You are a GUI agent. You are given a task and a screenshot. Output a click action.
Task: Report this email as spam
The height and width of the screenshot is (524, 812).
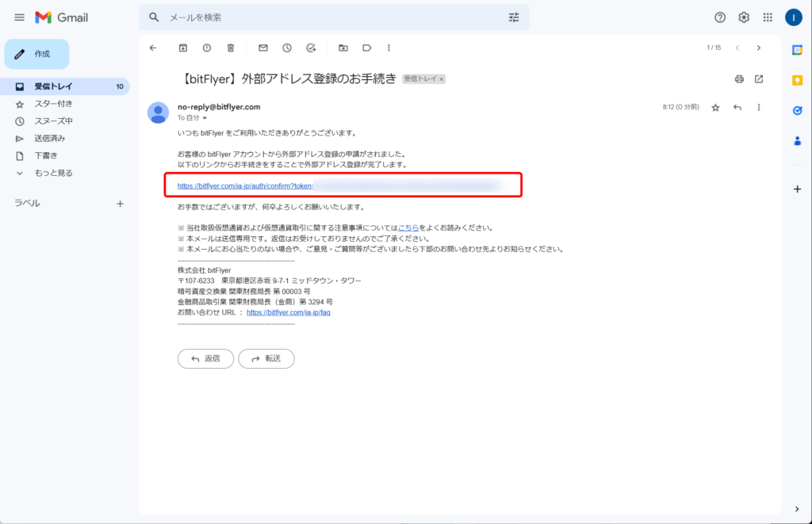207,48
